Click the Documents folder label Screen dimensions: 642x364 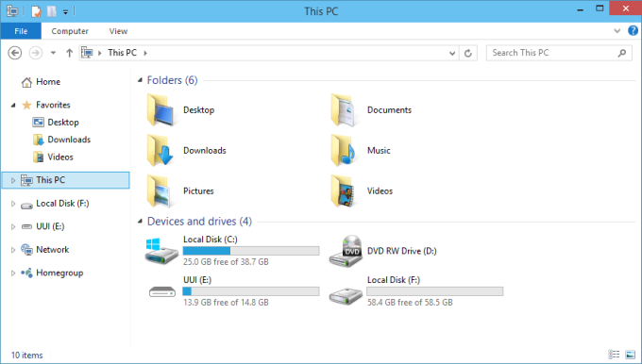389,110
